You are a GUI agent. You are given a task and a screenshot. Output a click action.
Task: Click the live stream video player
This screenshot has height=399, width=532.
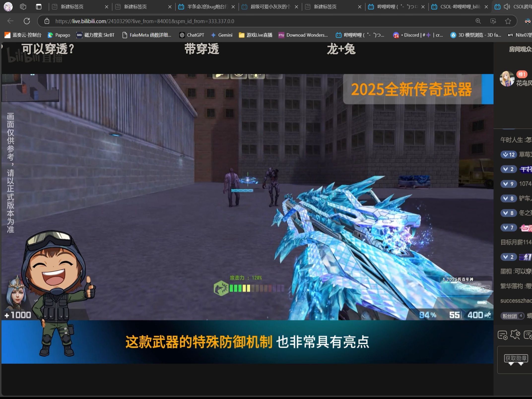coord(247,218)
